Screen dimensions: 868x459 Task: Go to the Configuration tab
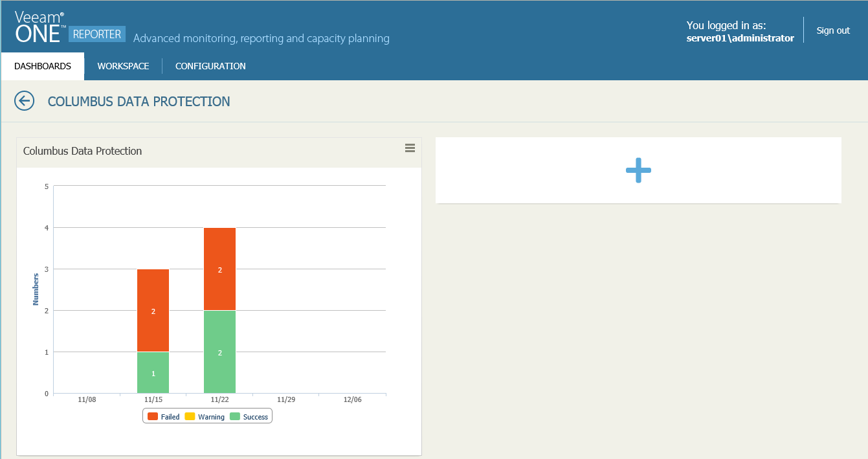[x=210, y=66]
